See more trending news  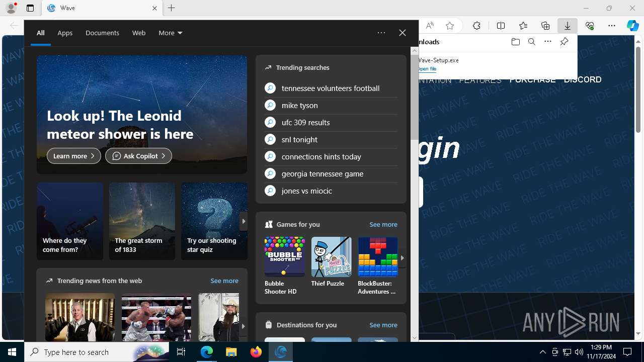click(x=224, y=281)
